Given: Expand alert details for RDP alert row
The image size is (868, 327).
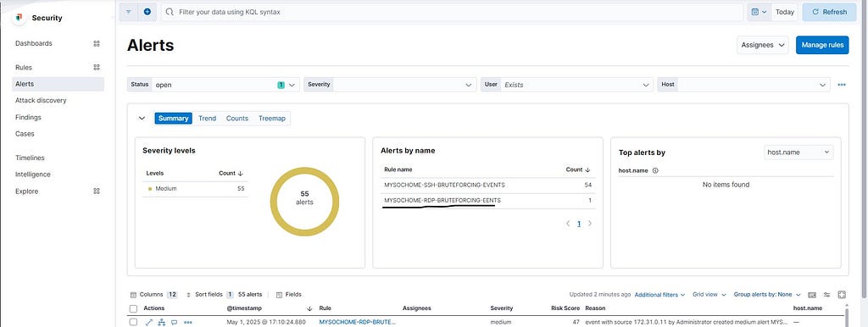Looking at the screenshot, I should click(x=149, y=322).
